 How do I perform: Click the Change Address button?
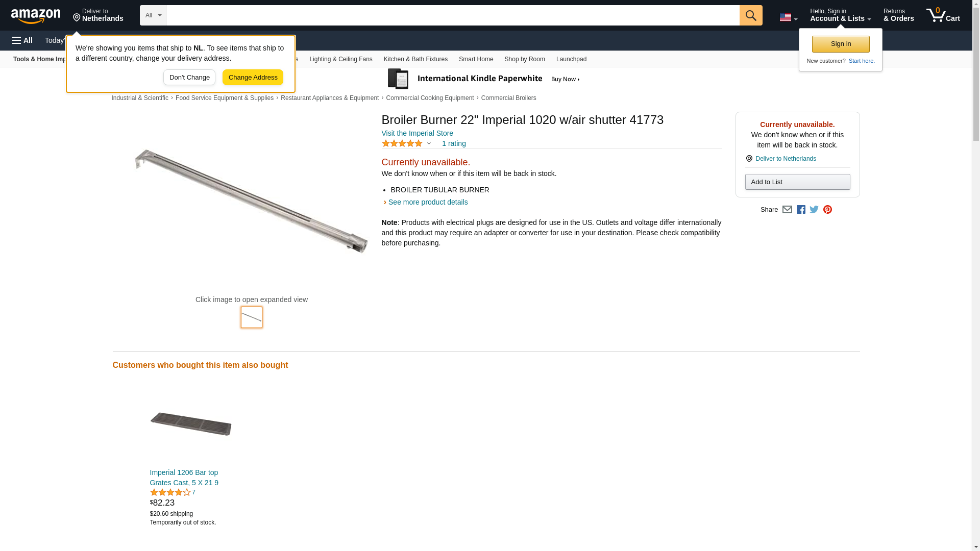pos(253,78)
